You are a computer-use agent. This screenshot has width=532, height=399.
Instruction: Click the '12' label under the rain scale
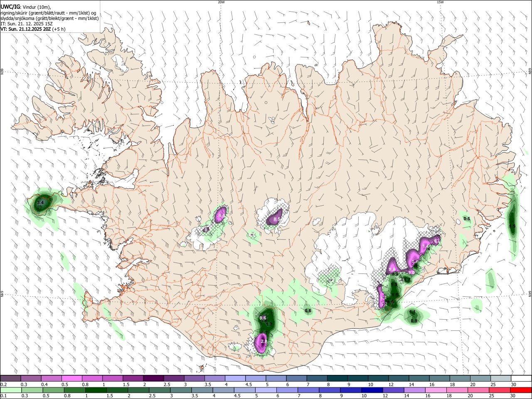[x=385, y=396]
